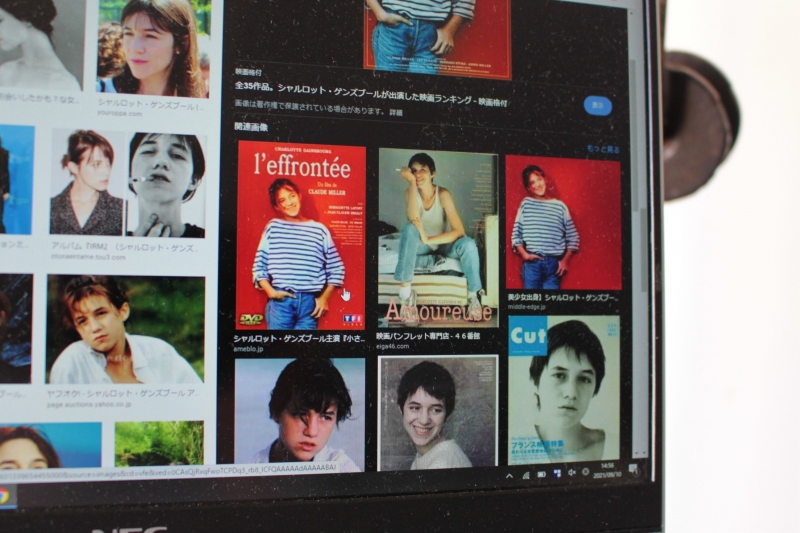Viewport: 800px width, 533px height.
Task: Check the battery status tray icon
Action: point(542,474)
